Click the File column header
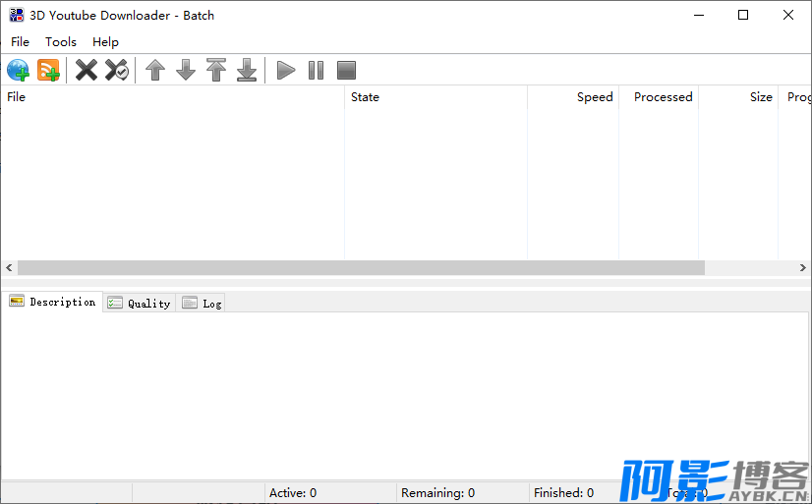812x504 pixels. (172, 96)
